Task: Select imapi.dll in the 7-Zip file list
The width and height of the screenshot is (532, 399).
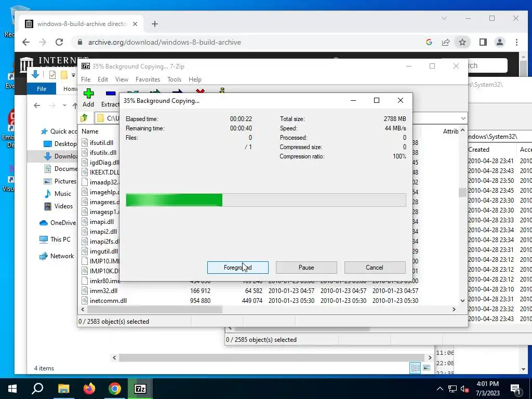Action: (101, 222)
